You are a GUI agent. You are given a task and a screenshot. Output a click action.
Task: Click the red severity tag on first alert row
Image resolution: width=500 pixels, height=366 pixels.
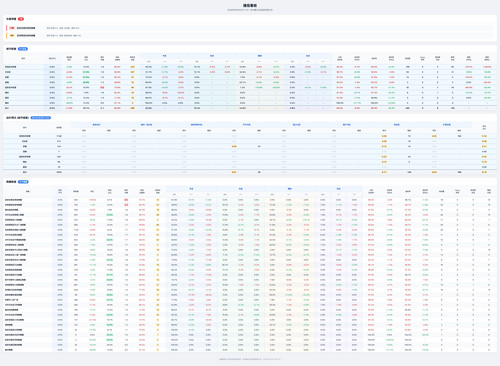click(x=12, y=28)
